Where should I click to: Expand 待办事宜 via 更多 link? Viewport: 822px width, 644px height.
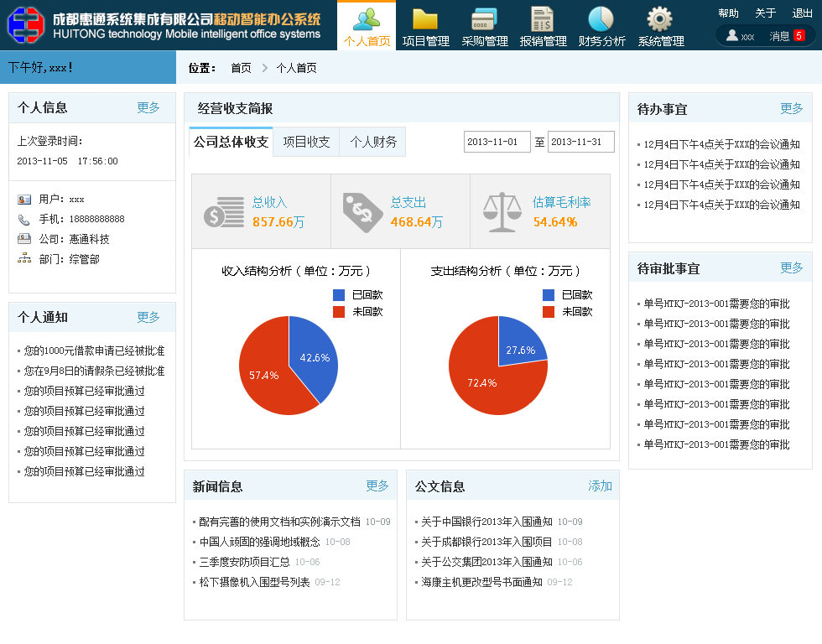coord(792,107)
